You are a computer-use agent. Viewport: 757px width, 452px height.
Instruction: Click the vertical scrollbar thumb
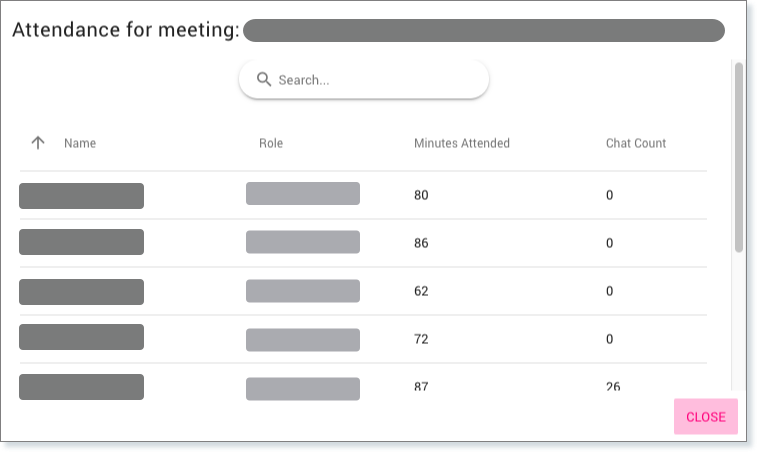click(739, 155)
